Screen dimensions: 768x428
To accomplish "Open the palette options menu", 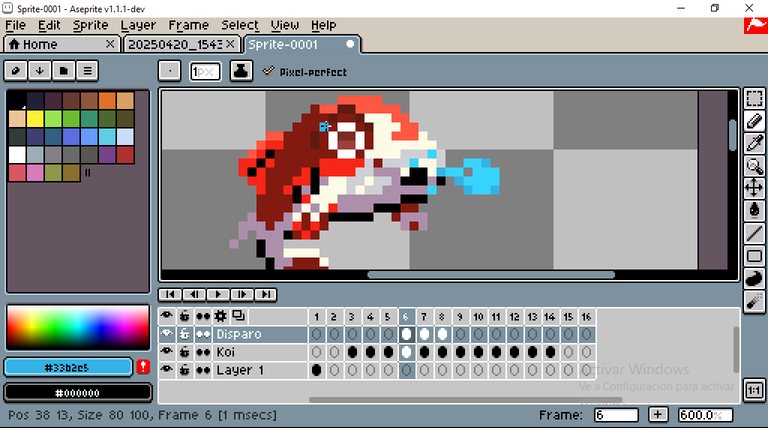I will tap(88, 71).
